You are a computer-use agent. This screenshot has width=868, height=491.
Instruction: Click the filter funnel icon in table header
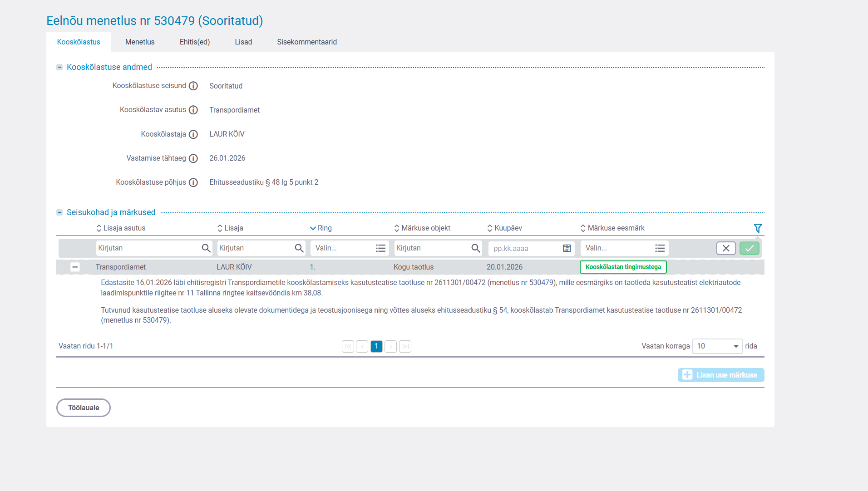click(x=758, y=228)
